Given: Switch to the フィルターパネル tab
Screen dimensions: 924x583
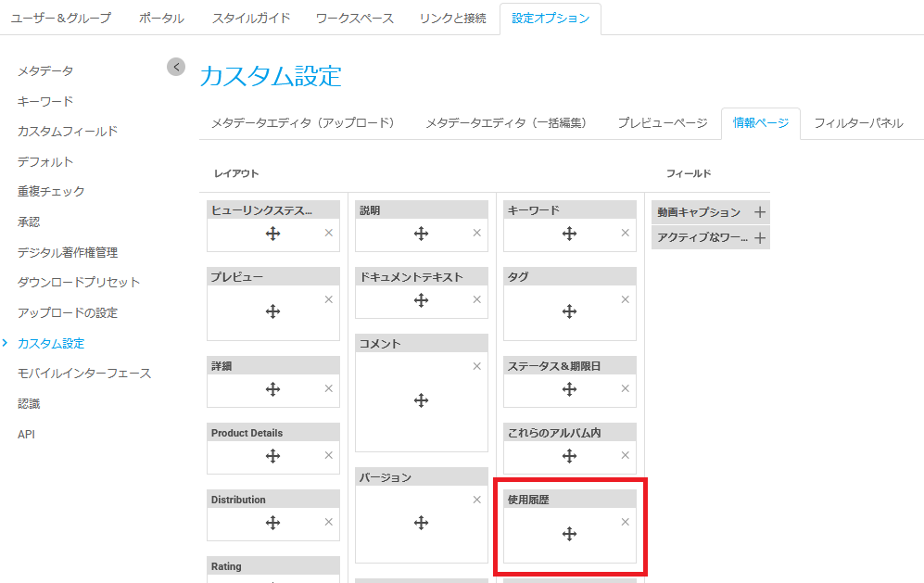Looking at the screenshot, I should coord(858,123).
